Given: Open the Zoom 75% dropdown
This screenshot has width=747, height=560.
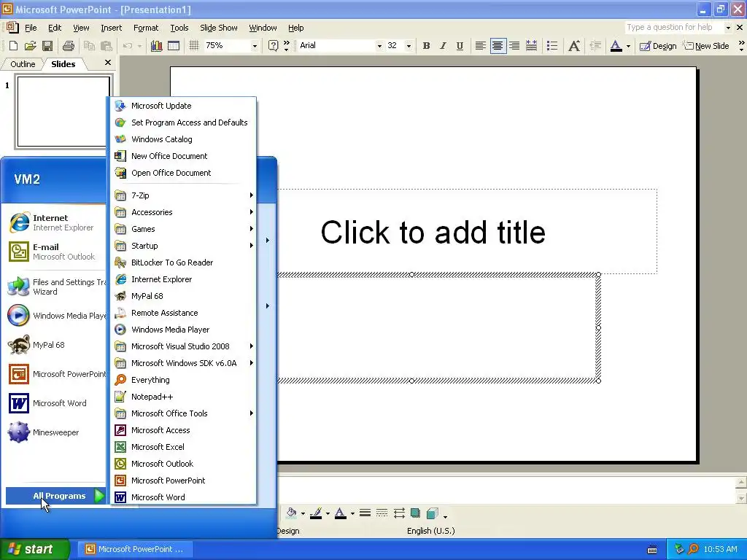Looking at the screenshot, I should pos(255,46).
